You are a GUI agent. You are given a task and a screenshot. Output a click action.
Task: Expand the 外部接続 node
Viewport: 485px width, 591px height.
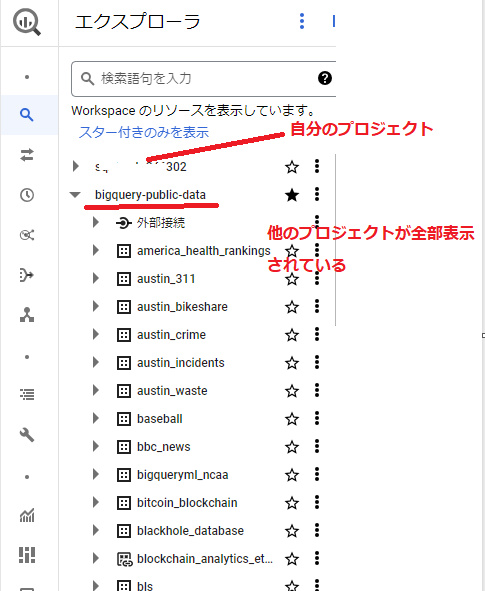tap(96, 222)
